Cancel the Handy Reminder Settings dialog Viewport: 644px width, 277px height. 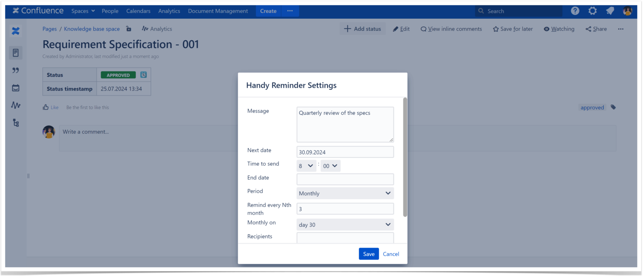[x=391, y=254]
